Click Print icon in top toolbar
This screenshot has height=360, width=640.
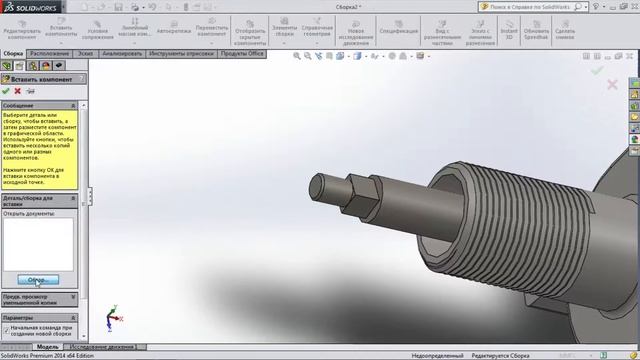coord(134,7)
